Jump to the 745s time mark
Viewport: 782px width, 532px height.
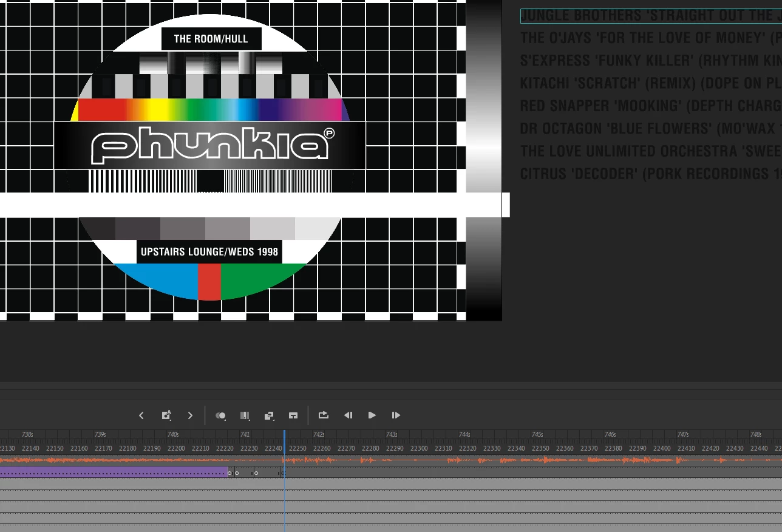pyautogui.click(x=537, y=434)
